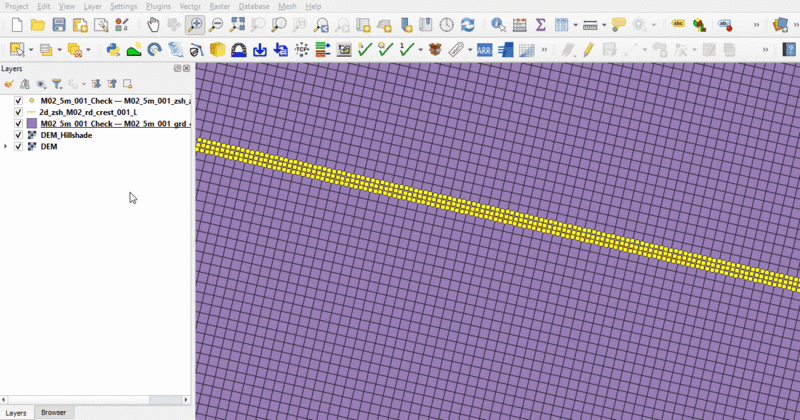This screenshot has width=800, height=420.
Task: Click the Zoom Full extent icon
Action: point(237,24)
